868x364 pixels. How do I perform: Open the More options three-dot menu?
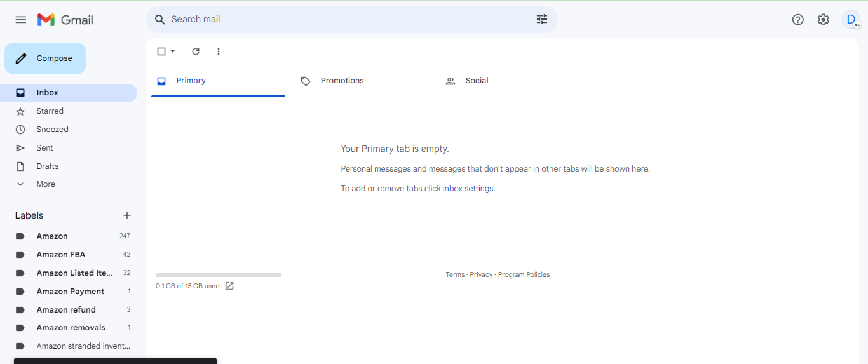(219, 51)
